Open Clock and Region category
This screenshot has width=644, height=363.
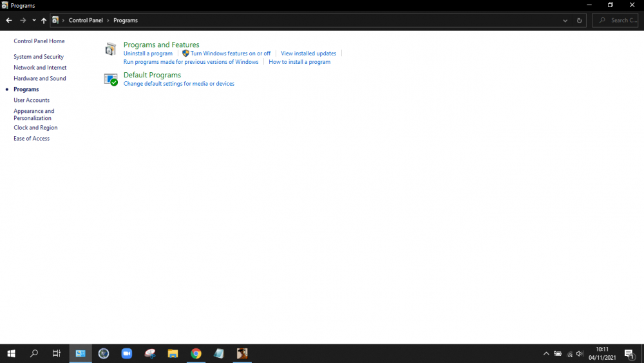[35, 128]
